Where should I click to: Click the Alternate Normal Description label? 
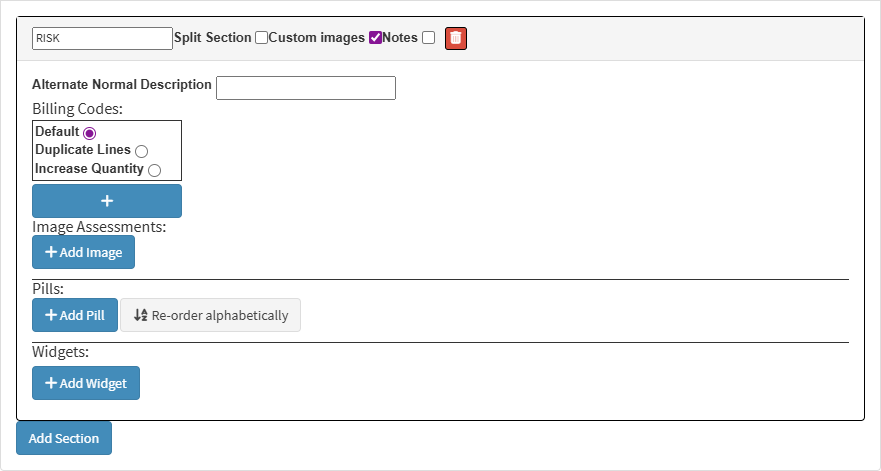point(122,85)
